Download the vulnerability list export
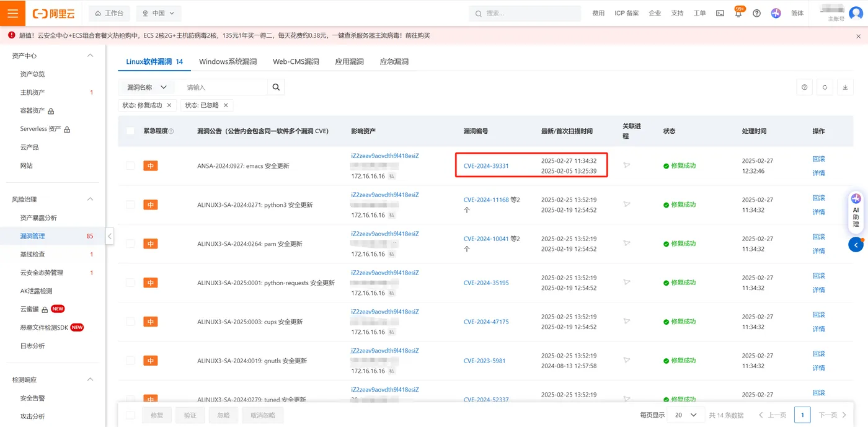 (845, 87)
